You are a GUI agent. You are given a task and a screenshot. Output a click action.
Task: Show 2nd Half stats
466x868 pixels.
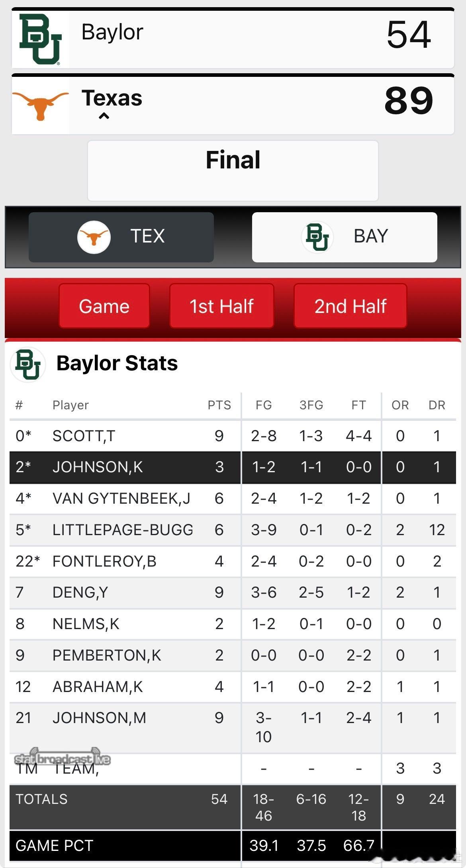[x=350, y=306]
